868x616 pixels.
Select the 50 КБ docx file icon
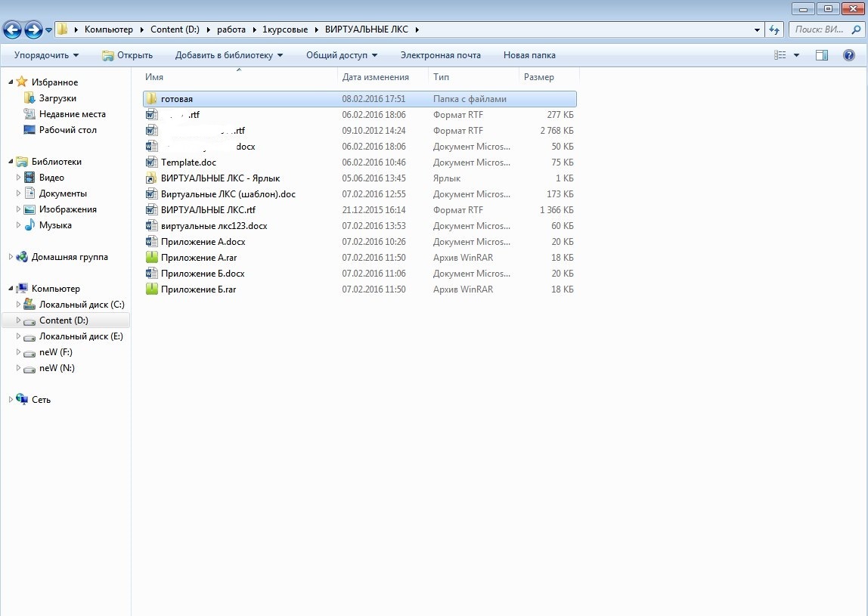point(151,147)
